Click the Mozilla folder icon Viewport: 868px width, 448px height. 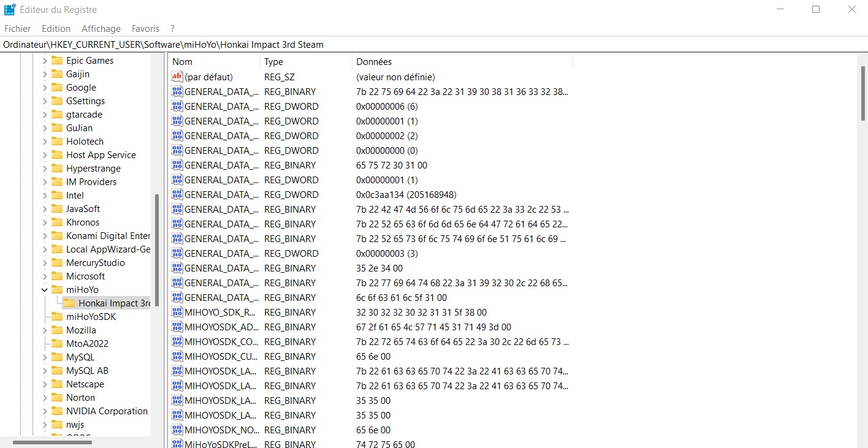[57, 330]
